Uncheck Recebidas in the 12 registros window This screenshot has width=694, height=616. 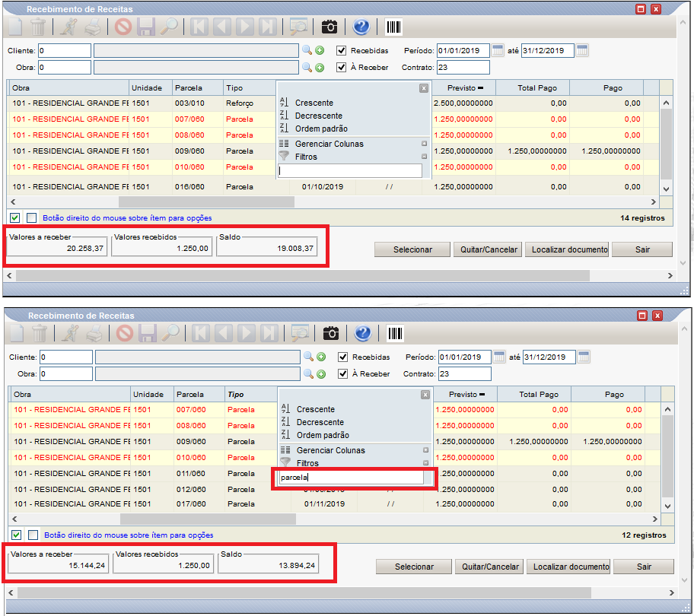pyautogui.click(x=342, y=357)
